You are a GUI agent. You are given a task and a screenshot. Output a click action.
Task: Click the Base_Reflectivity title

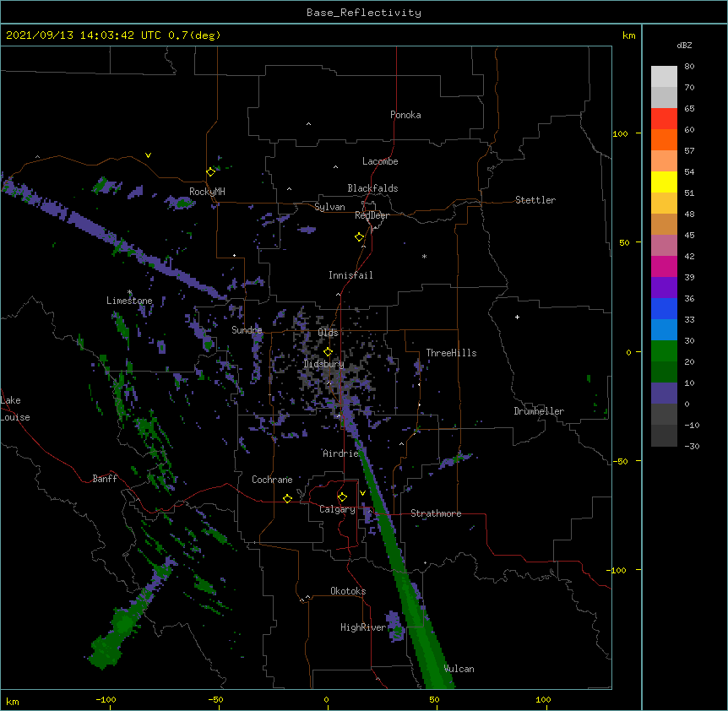pos(364,13)
